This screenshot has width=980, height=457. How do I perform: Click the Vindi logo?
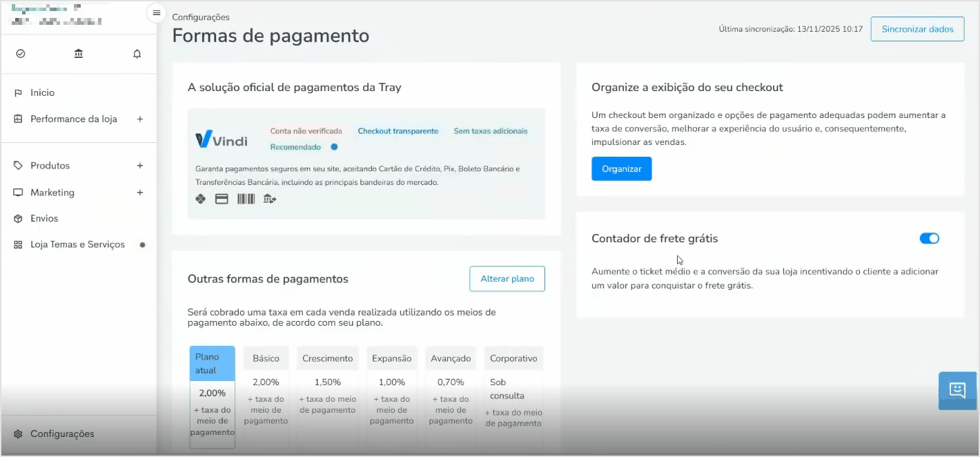click(x=221, y=139)
